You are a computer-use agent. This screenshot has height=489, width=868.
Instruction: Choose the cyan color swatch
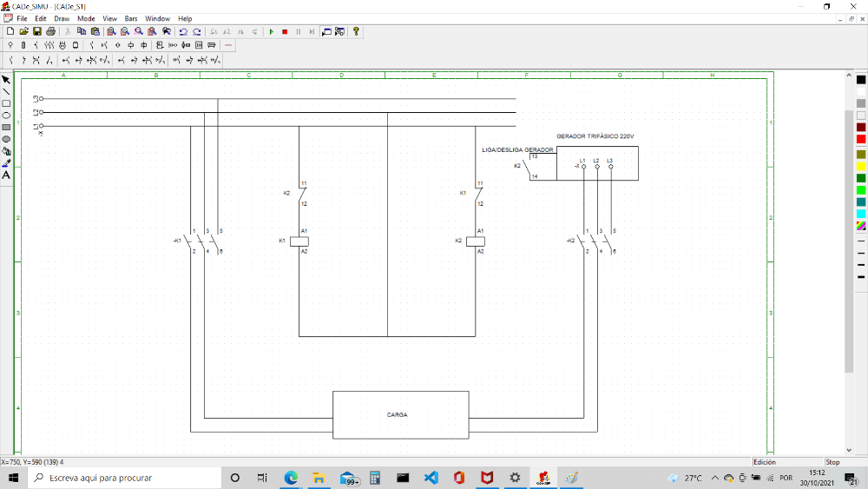pos(861,214)
